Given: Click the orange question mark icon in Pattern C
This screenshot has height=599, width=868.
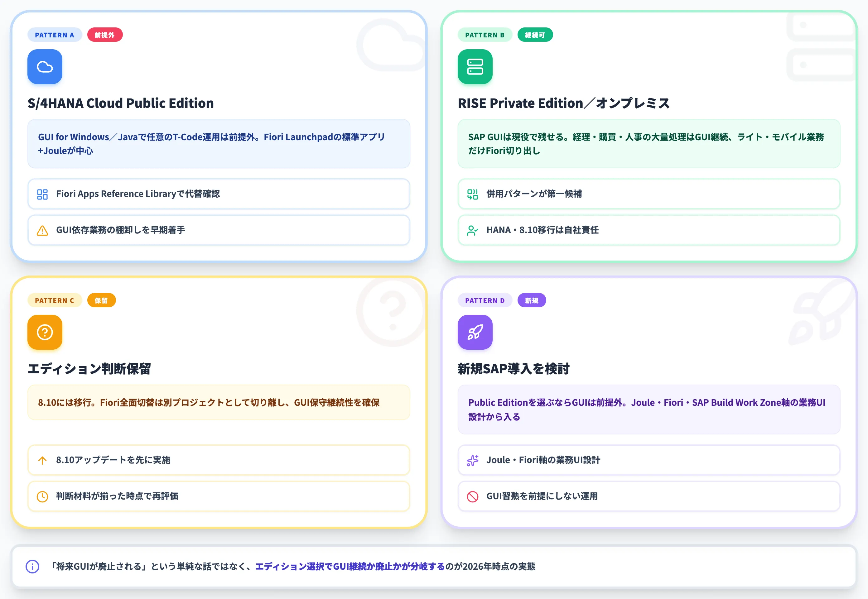Looking at the screenshot, I should 45,332.
